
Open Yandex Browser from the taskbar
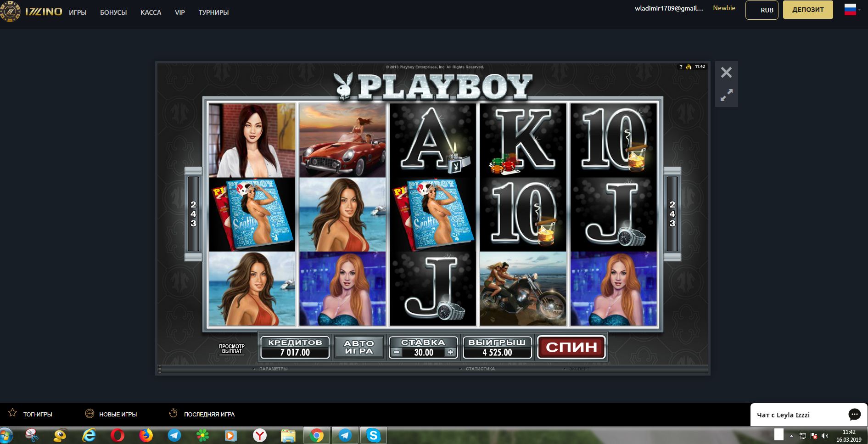click(260, 435)
